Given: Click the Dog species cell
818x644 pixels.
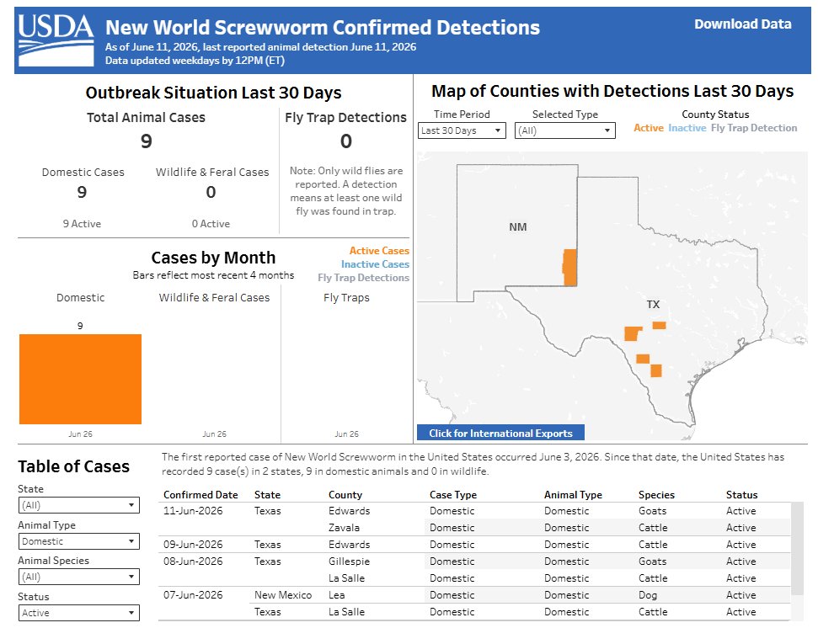Looking at the screenshot, I should (x=648, y=595).
